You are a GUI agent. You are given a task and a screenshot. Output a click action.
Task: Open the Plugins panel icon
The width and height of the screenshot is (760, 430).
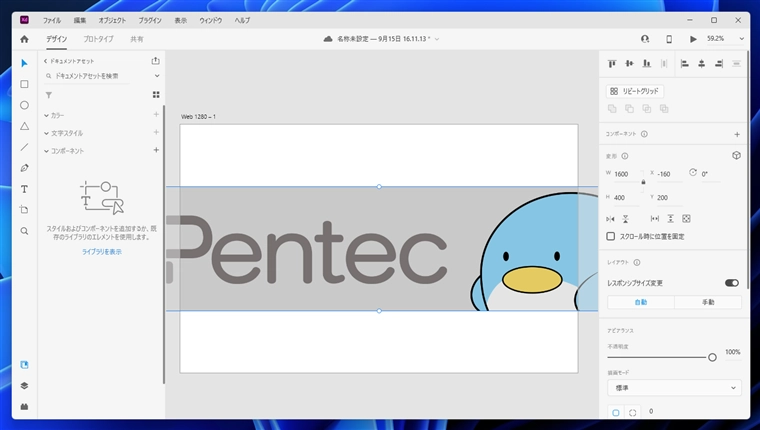click(24, 407)
